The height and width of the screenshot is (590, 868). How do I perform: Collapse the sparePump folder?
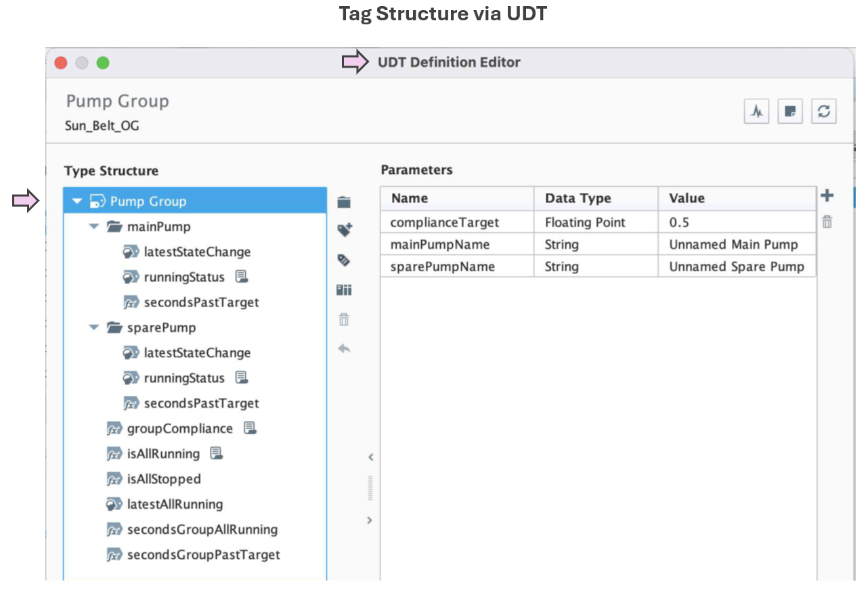click(x=94, y=327)
